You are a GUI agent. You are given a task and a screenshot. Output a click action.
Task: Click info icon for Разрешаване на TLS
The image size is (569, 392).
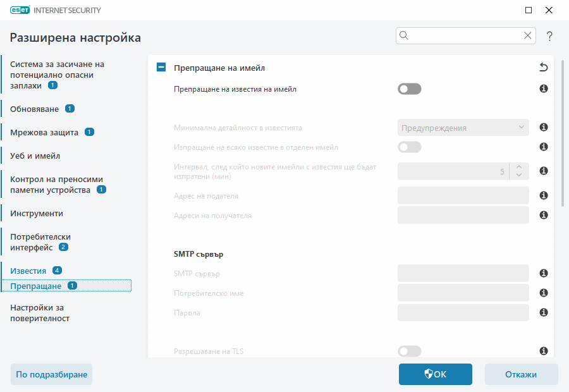(x=543, y=351)
